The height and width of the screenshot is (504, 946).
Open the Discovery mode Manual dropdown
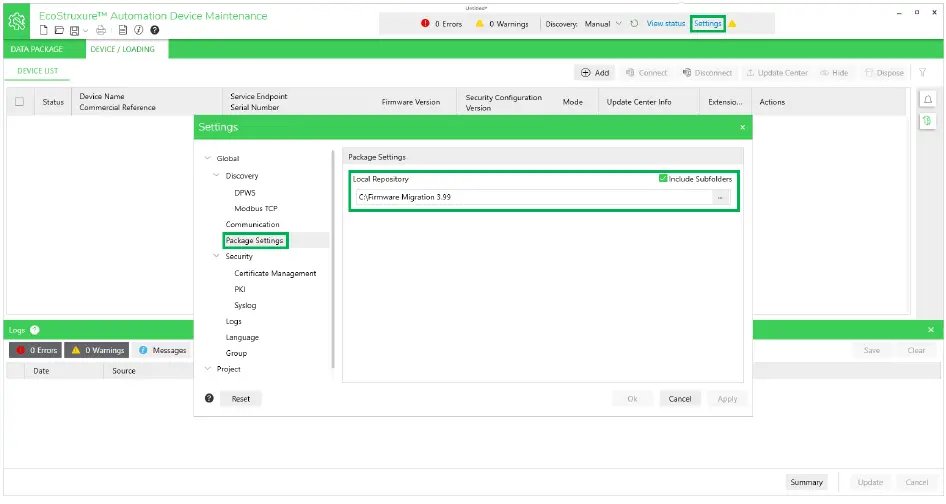[604, 23]
